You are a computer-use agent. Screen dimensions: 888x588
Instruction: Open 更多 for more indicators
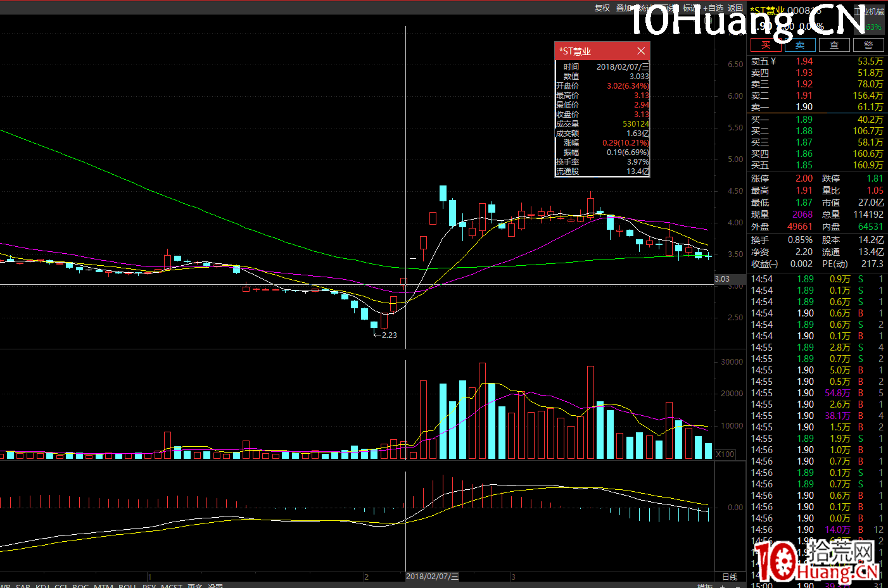click(x=195, y=586)
